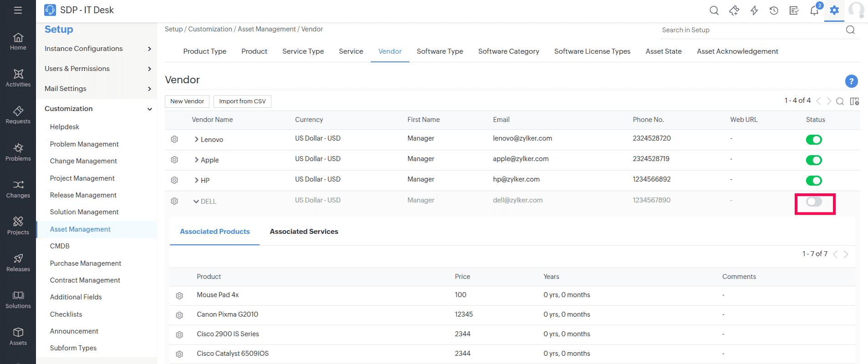Screen dimensions: 868x364
Task: Switch to the Software Type tab
Action: pyautogui.click(x=439, y=51)
